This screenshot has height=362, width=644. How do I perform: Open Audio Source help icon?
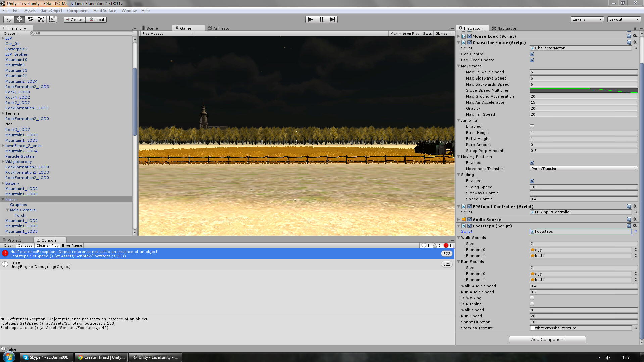(x=629, y=219)
